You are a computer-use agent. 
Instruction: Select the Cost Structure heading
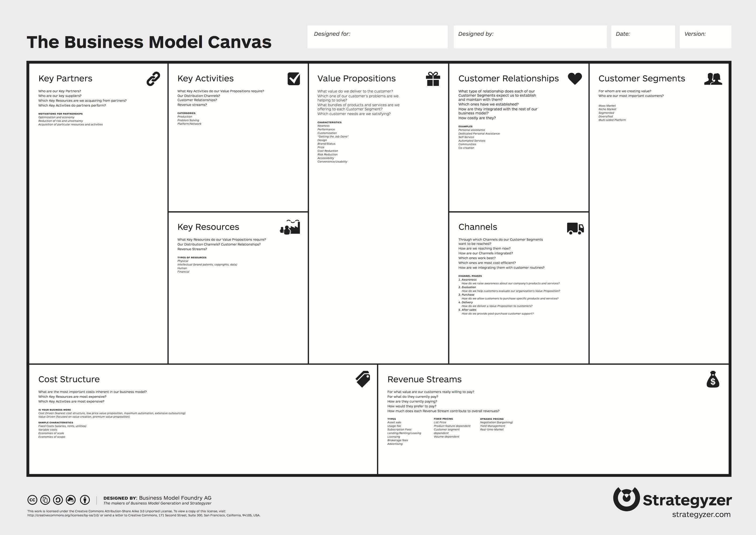coord(69,379)
